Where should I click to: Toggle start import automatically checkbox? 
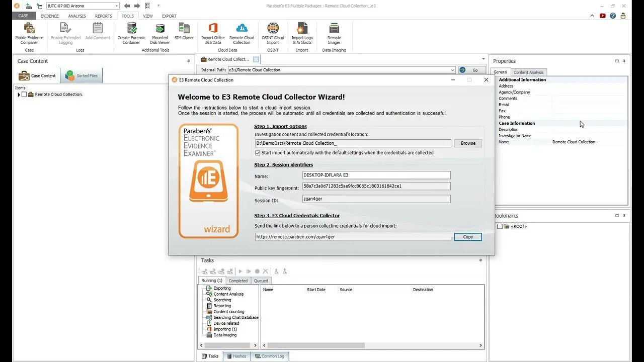coord(258,153)
